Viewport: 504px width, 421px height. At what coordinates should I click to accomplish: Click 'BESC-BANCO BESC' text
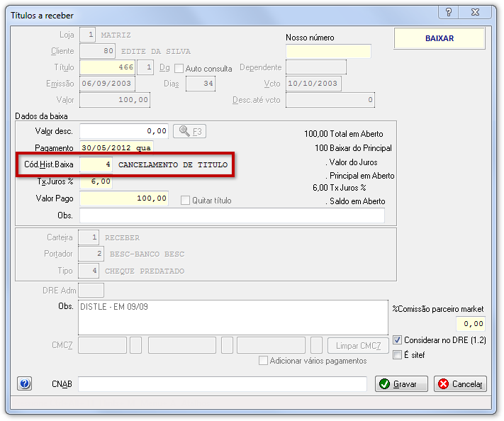pos(147,254)
